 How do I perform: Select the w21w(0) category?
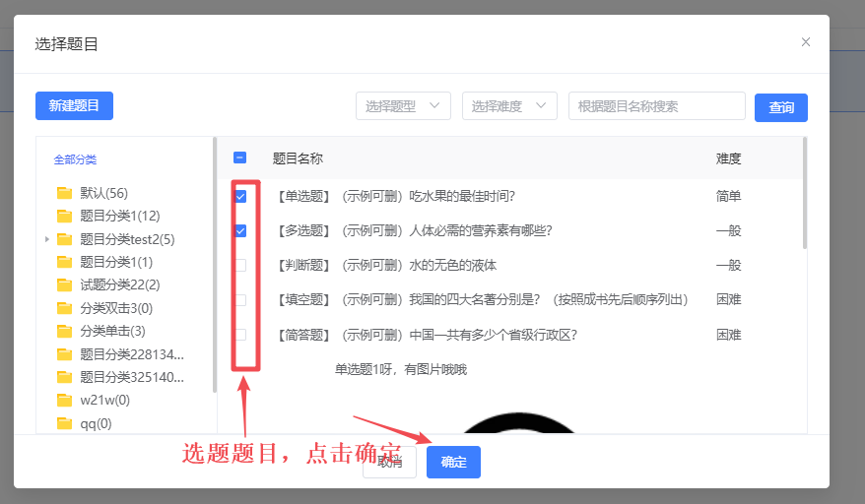(x=104, y=400)
